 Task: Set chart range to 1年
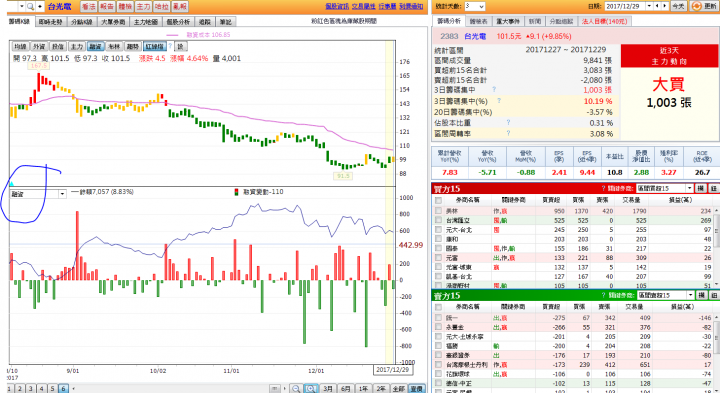coord(363,389)
